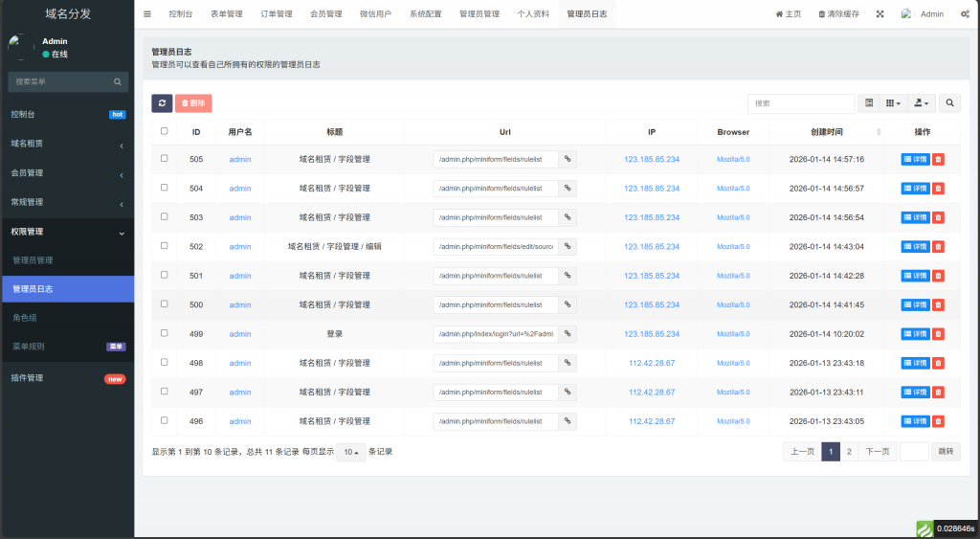Open the settings gears icon at top right
This screenshot has width=980, height=539.
(965, 13)
